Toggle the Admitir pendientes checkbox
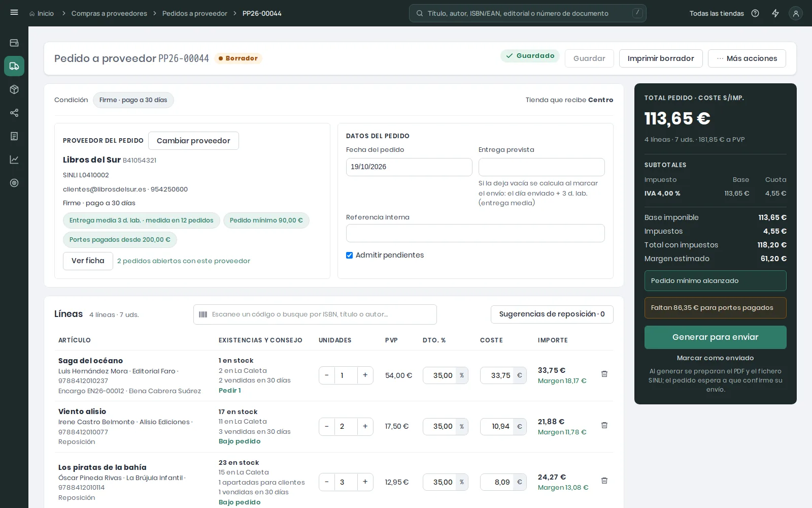The image size is (812, 508). point(349,255)
